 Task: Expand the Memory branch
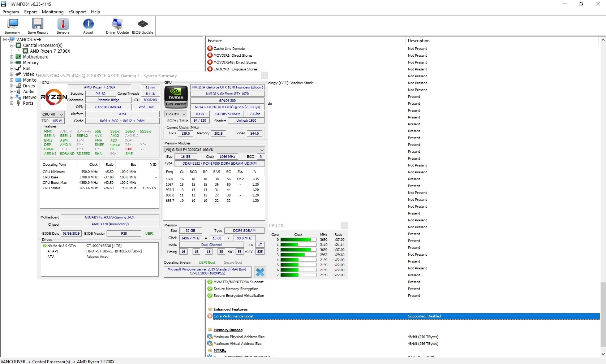[x=12, y=62]
